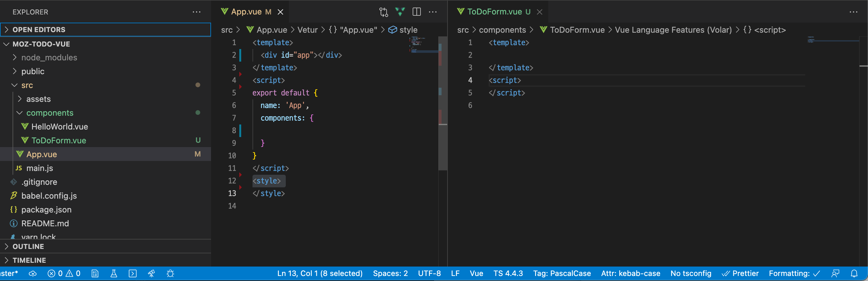Click the style breadcrumb in App.vue editor
Screen dimensions: 868x281
(x=408, y=30)
